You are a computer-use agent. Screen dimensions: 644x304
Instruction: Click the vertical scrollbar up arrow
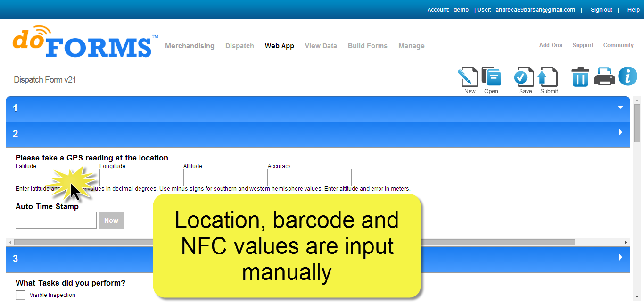[637, 100]
